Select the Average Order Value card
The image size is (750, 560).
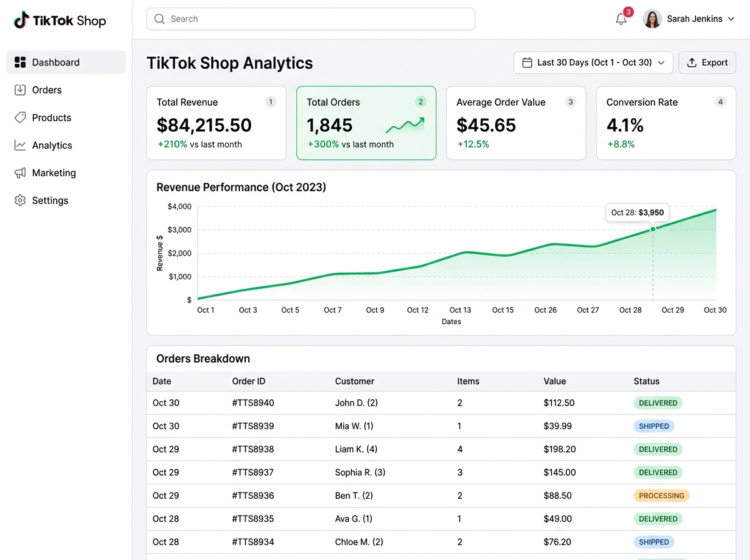pos(516,123)
